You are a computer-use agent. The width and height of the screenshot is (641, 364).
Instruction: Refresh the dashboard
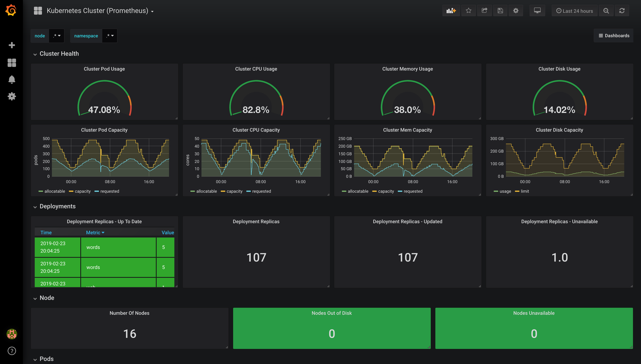[622, 11]
